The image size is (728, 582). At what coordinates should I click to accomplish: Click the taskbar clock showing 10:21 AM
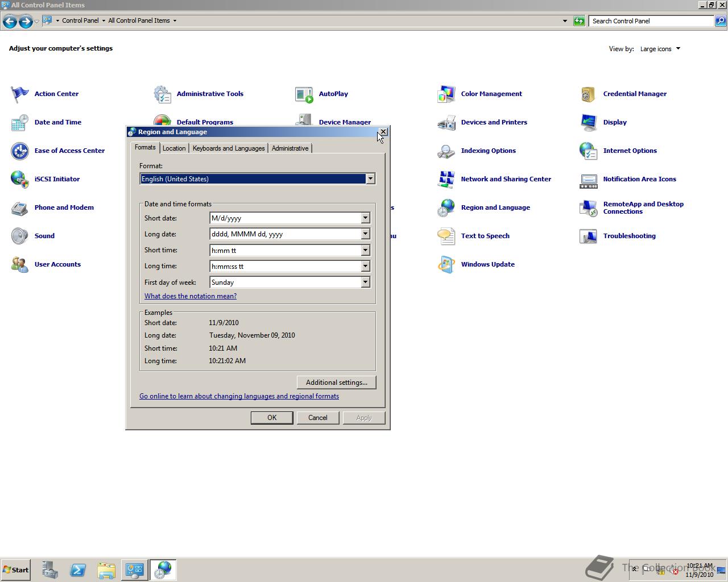(x=700, y=570)
